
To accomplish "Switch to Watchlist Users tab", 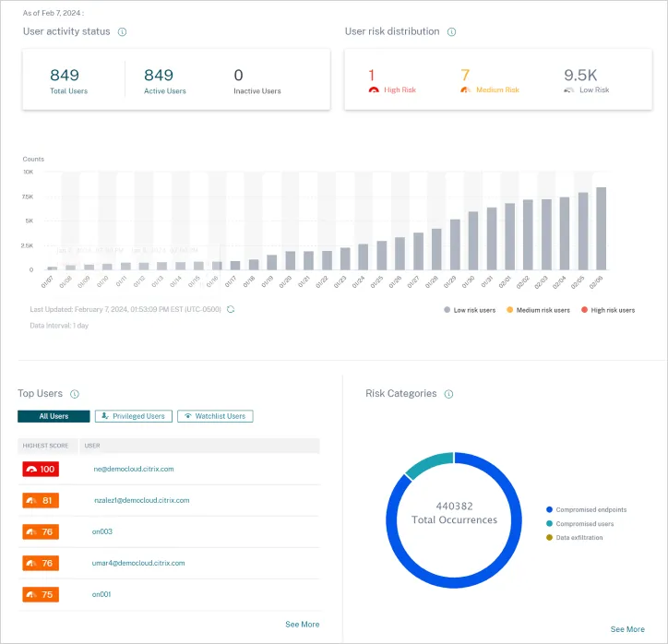I will [214, 416].
